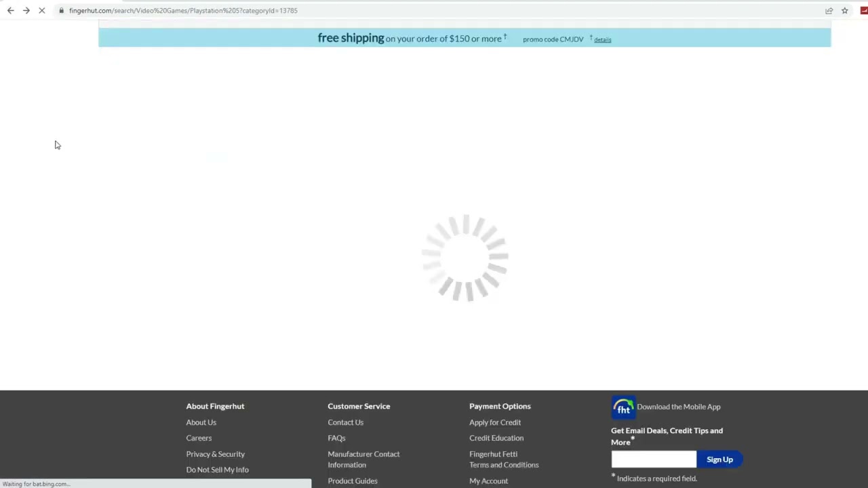The height and width of the screenshot is (488, 868).
Task: Open Download the Mobile App link
Action: pyautogui.click(x=679, y=407)
